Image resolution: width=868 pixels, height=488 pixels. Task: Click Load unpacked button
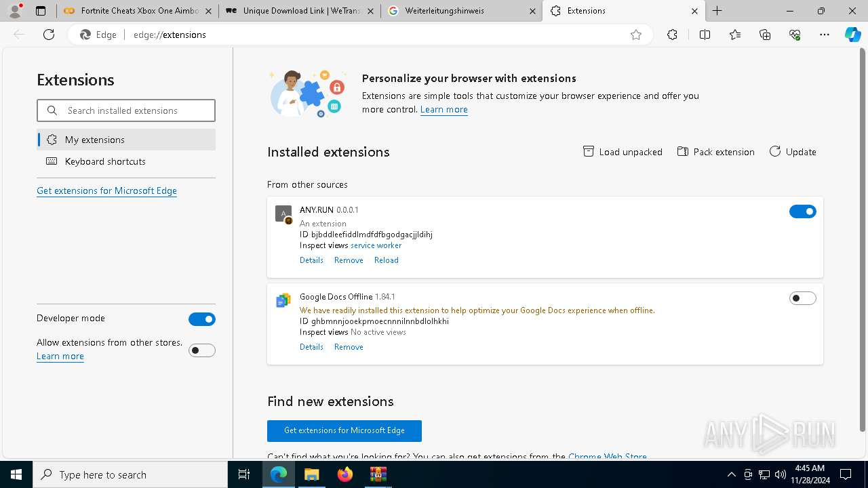point(623,152)
